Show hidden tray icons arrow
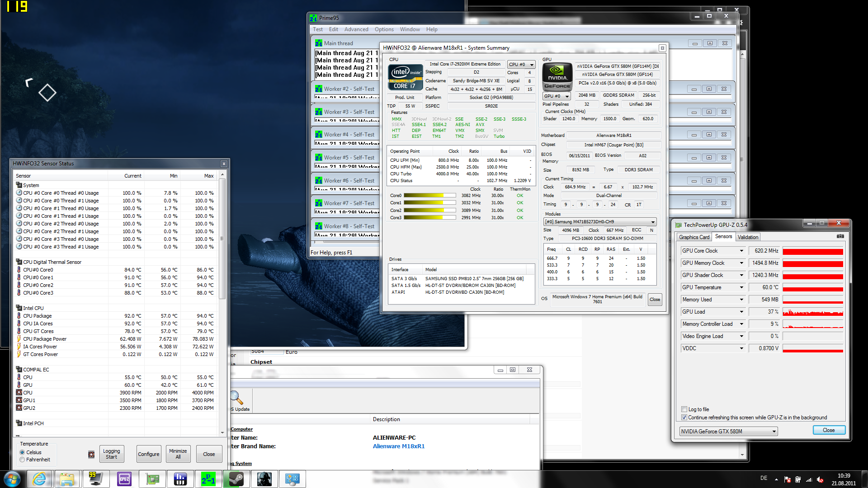Screen dimensions: 868x488 [x=776, y=479]
